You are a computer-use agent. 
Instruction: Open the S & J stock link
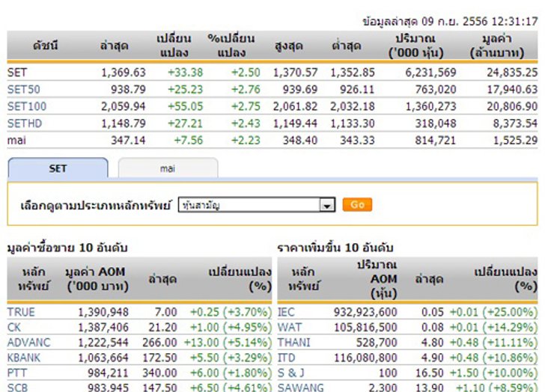tap(291, 373)
